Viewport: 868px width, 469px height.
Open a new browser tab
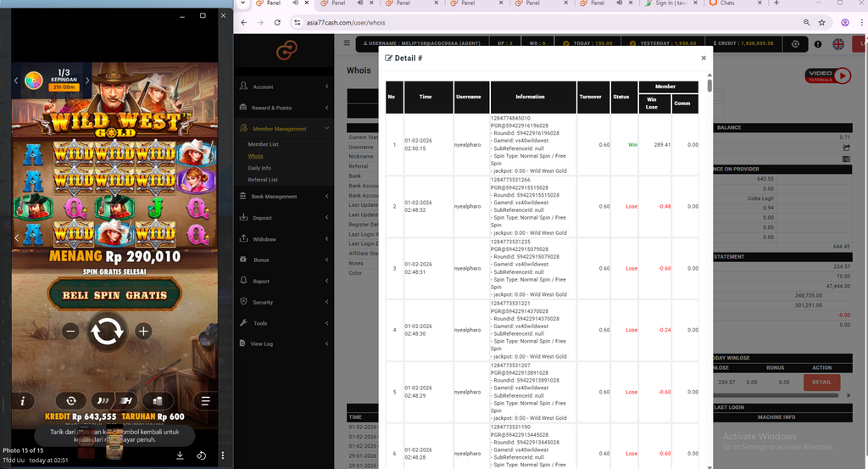point(776,3)
